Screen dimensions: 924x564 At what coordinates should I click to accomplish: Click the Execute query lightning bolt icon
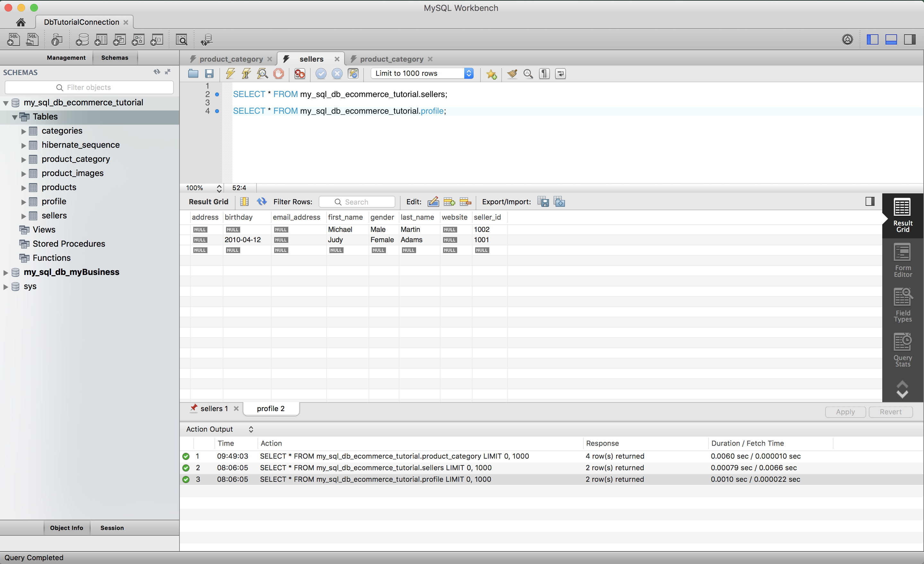[230, 74]
